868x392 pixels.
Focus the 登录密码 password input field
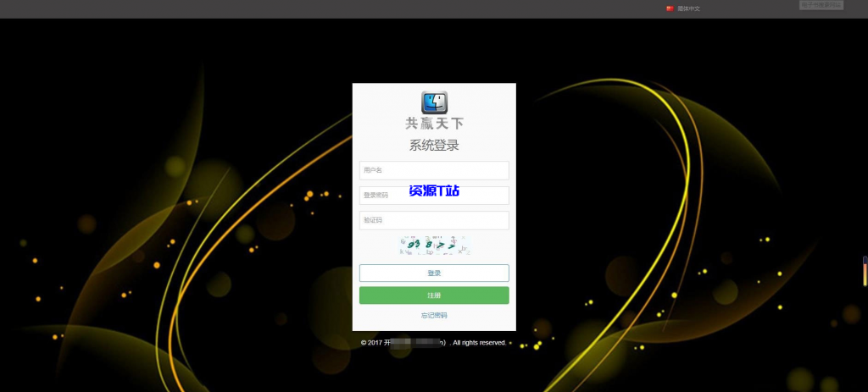[x=434, y=196]
